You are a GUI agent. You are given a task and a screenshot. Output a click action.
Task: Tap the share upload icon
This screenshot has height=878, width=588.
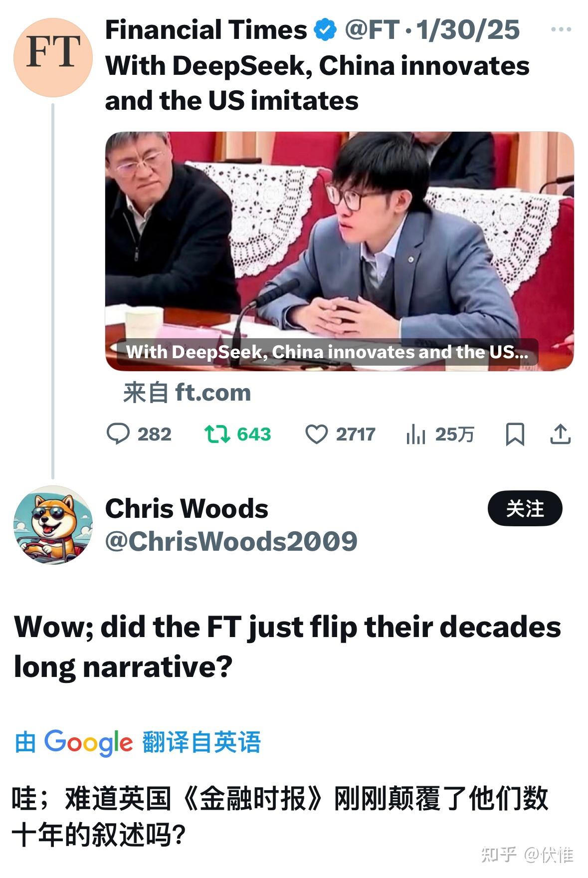(x=560, y=434)
